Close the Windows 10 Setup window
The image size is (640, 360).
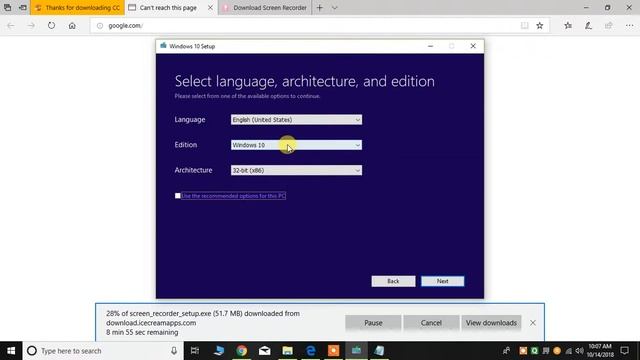473,46
